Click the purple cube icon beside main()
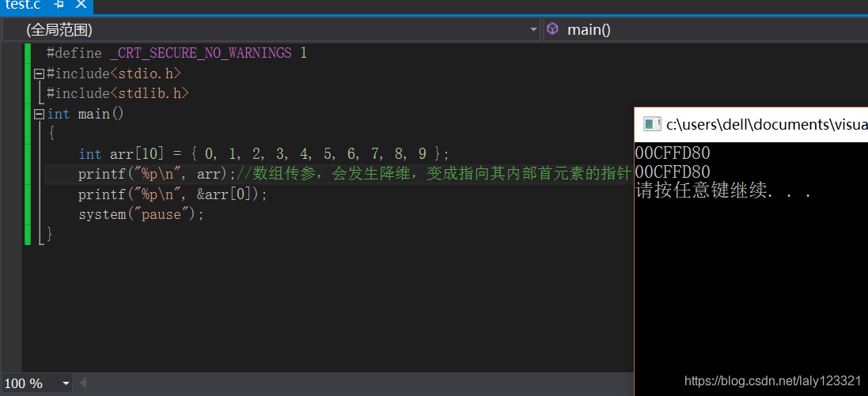The width and height of the screenshot is (868, 396). coord(552,29)
